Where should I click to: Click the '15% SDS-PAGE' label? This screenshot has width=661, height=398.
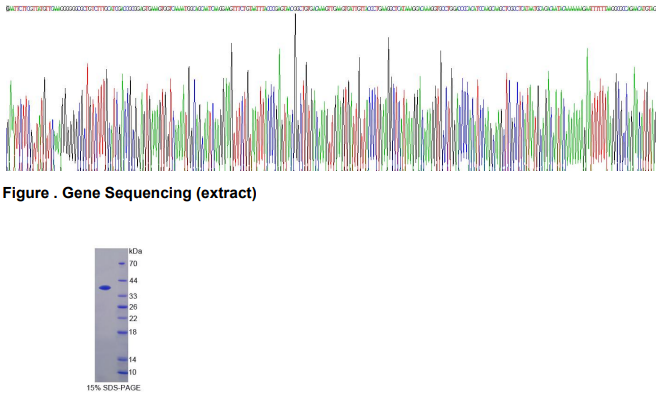[113, 388]
